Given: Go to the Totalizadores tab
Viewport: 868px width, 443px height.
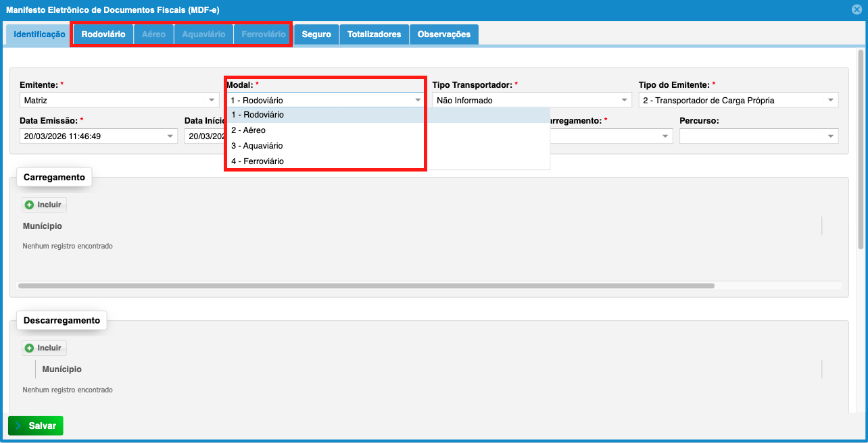Looking at the screenshot, I should point(374,34).
